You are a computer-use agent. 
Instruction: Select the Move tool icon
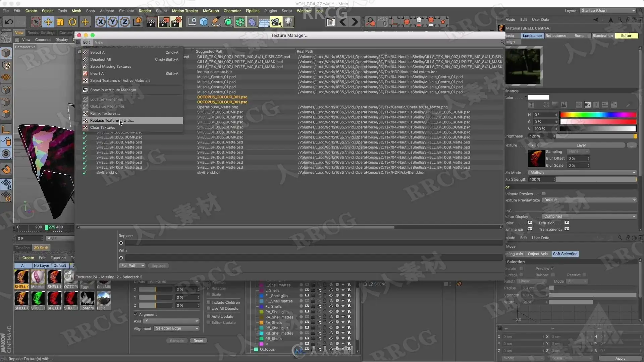pos(48,22)
